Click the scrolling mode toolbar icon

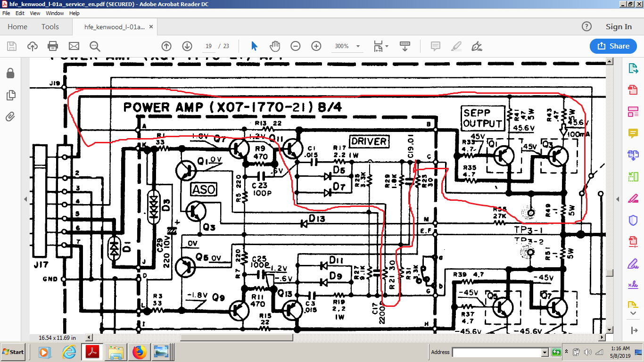point(405,46)
